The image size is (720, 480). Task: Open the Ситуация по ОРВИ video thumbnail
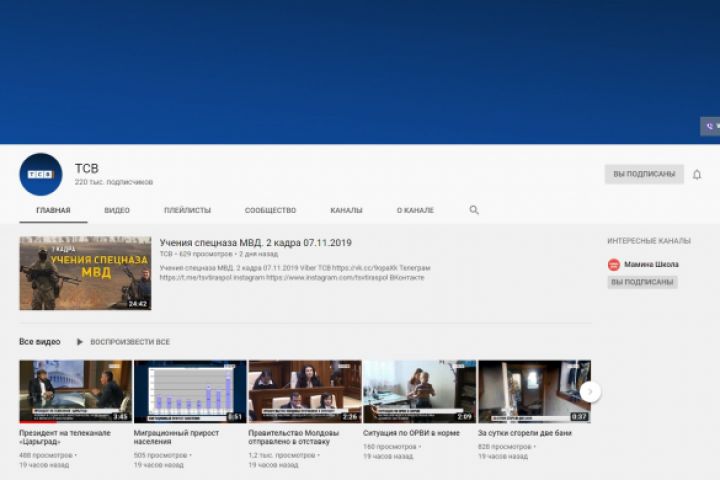click(x=420, y=391)
